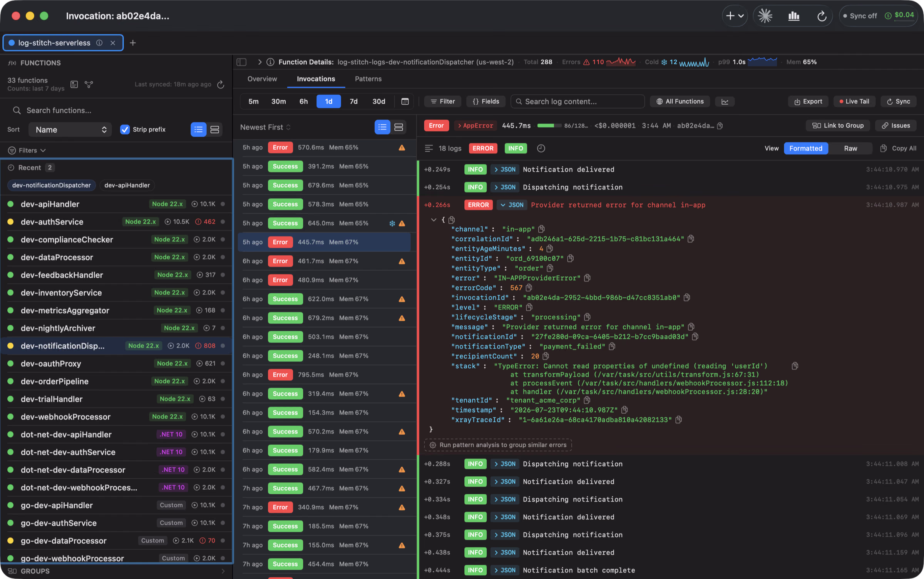Click the Search log content field
This screenshot has width=924, height=579.
577,101
